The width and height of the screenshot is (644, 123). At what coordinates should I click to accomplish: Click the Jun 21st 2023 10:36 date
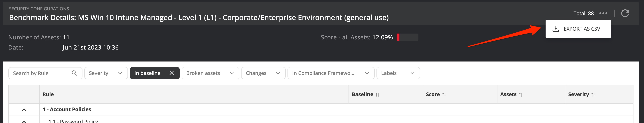(x=90, y=47)
